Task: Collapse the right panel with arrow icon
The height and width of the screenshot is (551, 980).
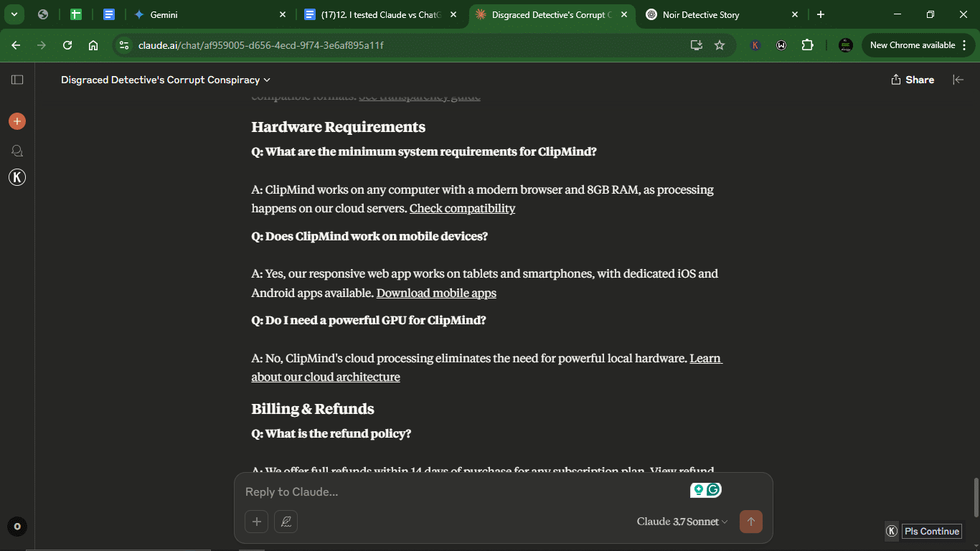Action: click(x=958, y=80)
